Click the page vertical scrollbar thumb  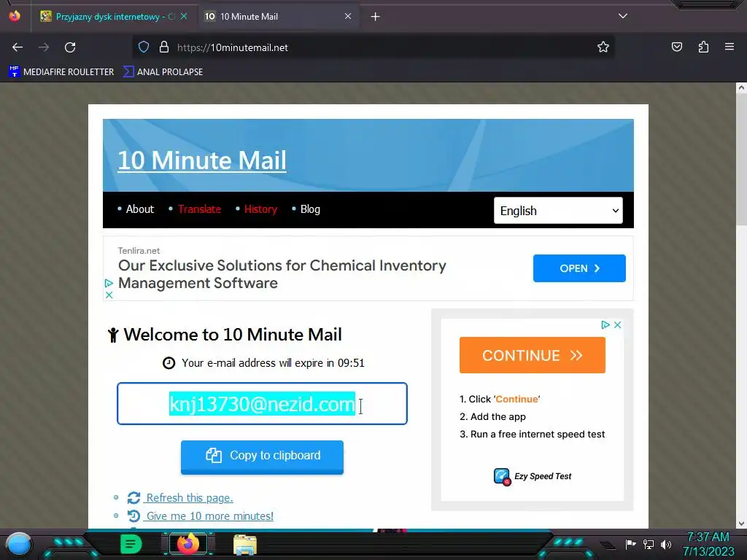741,160
